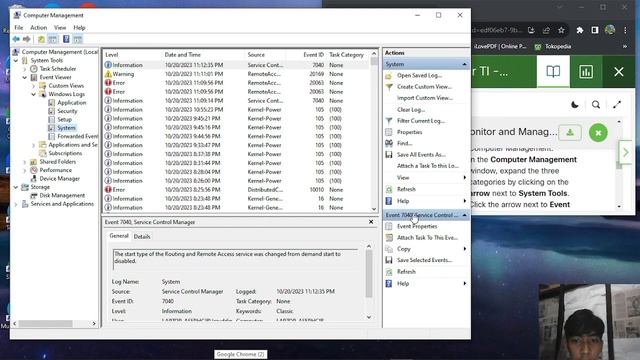This screenshot has width=640, height=360.
Task: Click the expand arrows icon in Chrome page
Action: click(x=617, y=105)
